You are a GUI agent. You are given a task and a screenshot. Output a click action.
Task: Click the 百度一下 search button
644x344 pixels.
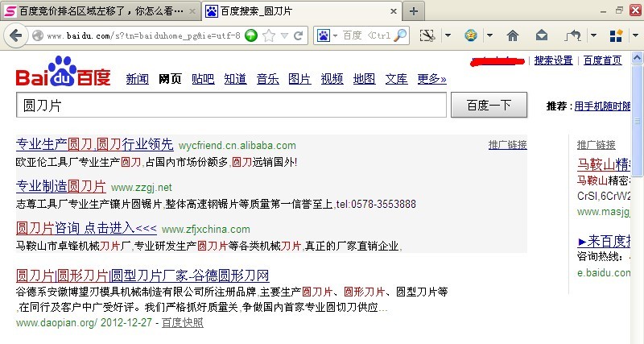489,106
